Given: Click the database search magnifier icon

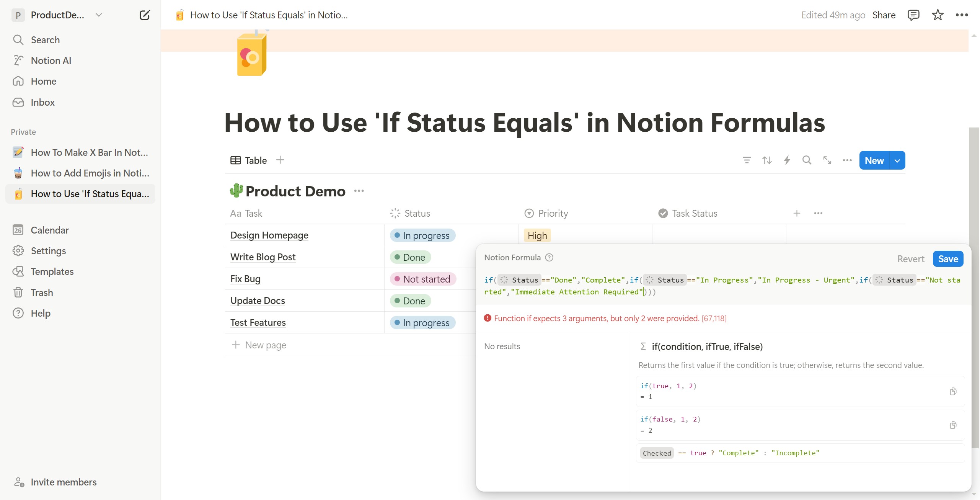Looking at the screenshot, I should (x=807, y=160).
